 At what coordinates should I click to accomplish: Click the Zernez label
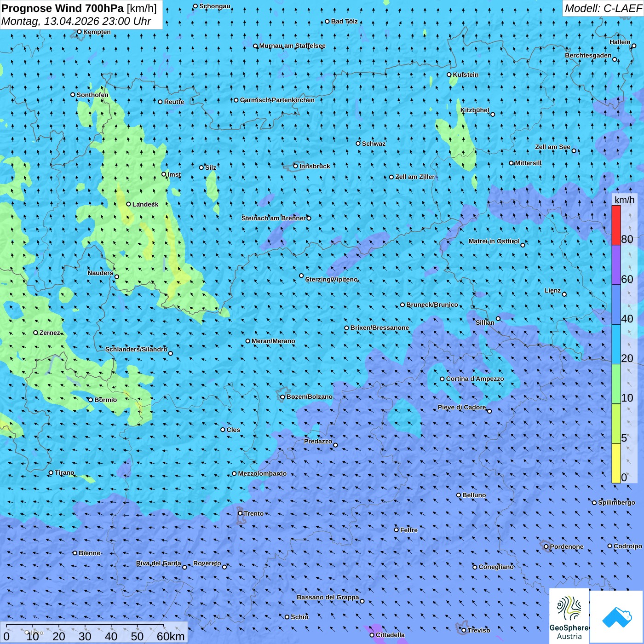coord(50,333)
